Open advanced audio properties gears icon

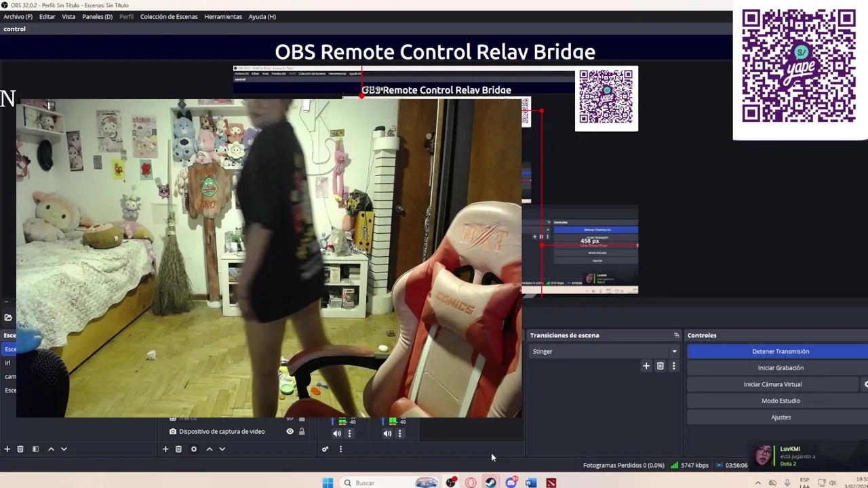point(325,449)
